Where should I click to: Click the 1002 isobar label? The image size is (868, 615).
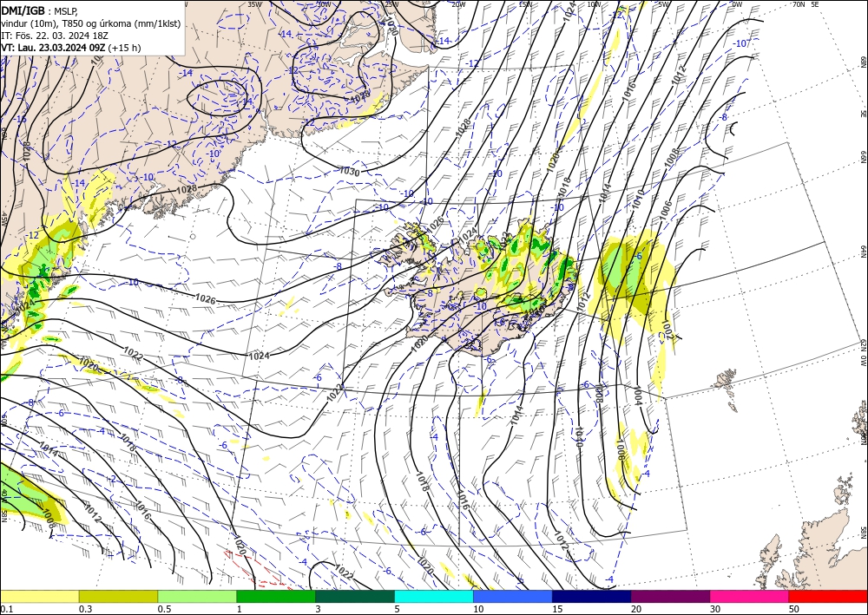666,329
